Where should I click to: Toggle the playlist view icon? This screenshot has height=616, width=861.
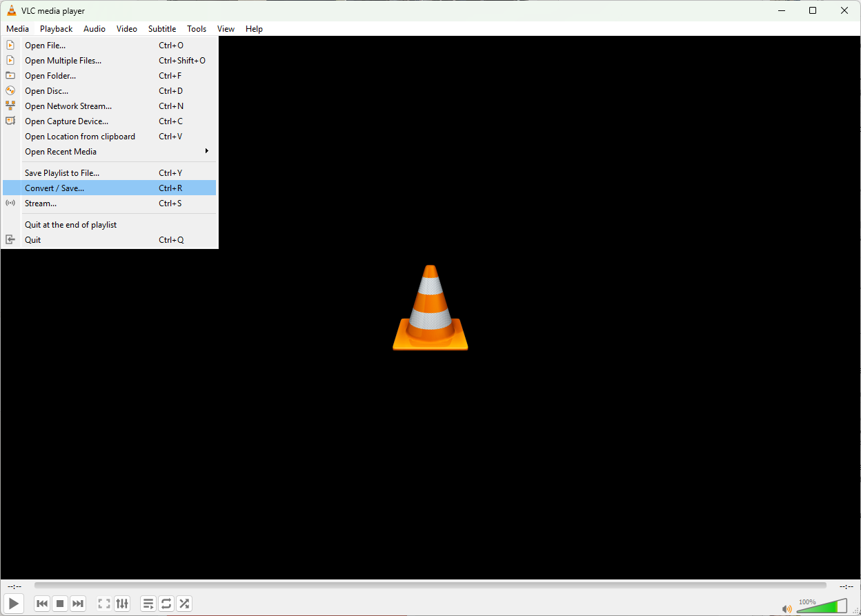pyautogui.click(x=148, y=604)
